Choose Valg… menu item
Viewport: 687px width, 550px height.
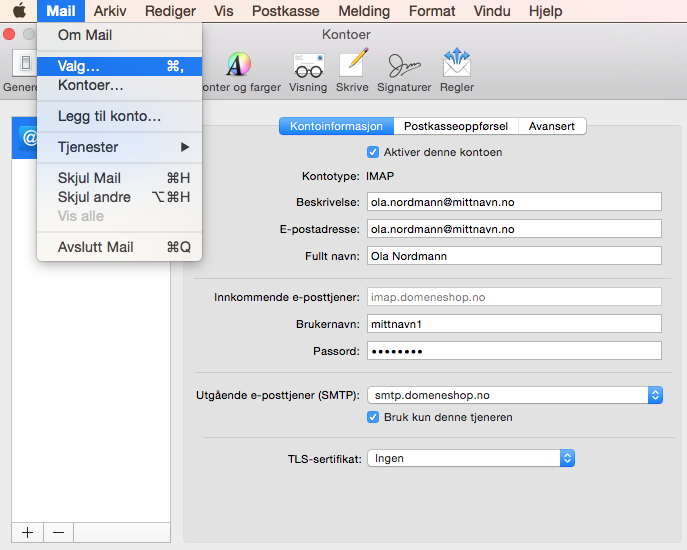pyautogui.click(x=120, y=66)
